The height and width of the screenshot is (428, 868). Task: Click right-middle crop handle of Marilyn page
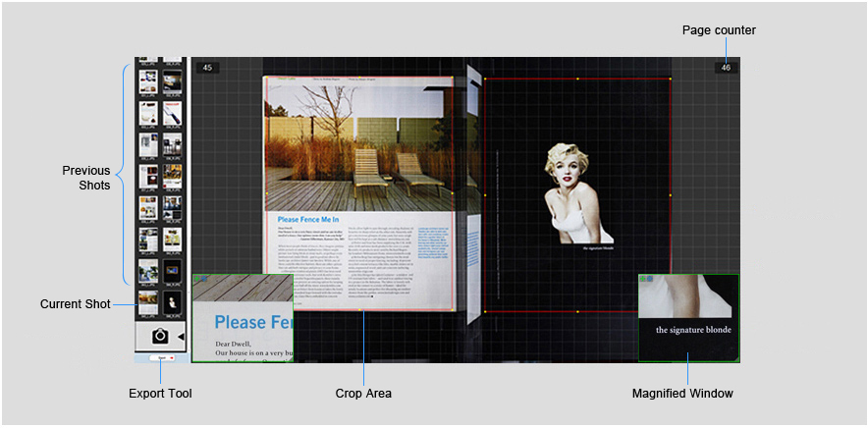pos(671,195)
